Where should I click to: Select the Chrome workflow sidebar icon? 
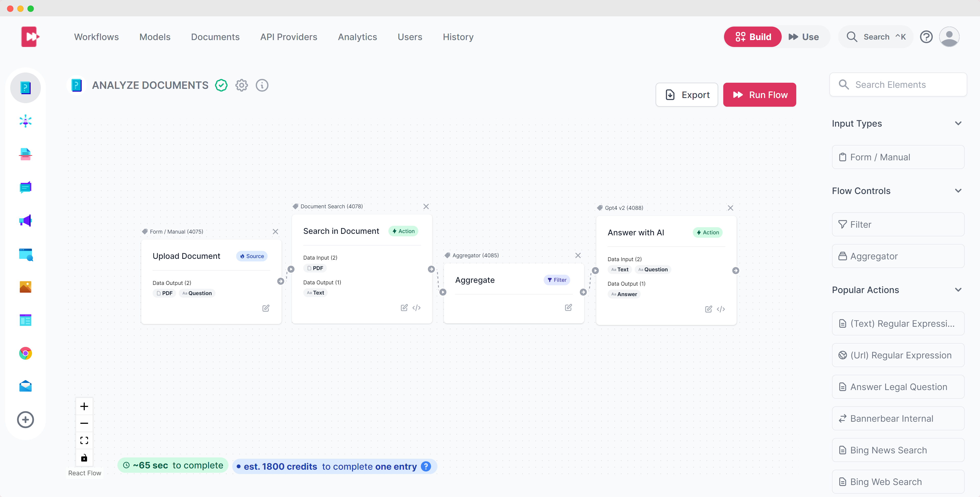click(26, 353)
